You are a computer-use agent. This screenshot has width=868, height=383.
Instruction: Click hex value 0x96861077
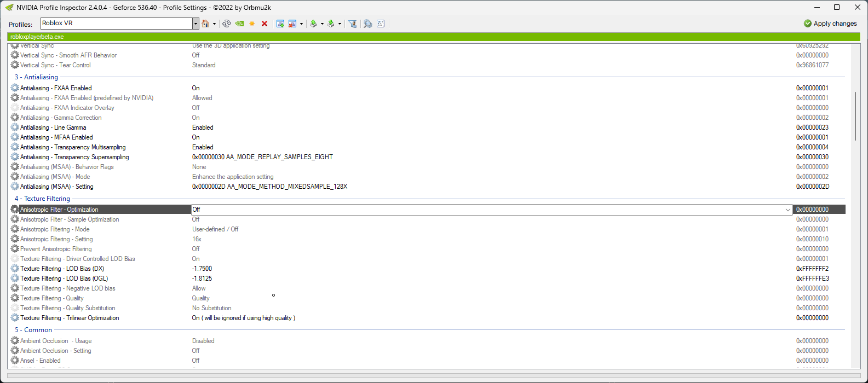click(x=813, y=65)
